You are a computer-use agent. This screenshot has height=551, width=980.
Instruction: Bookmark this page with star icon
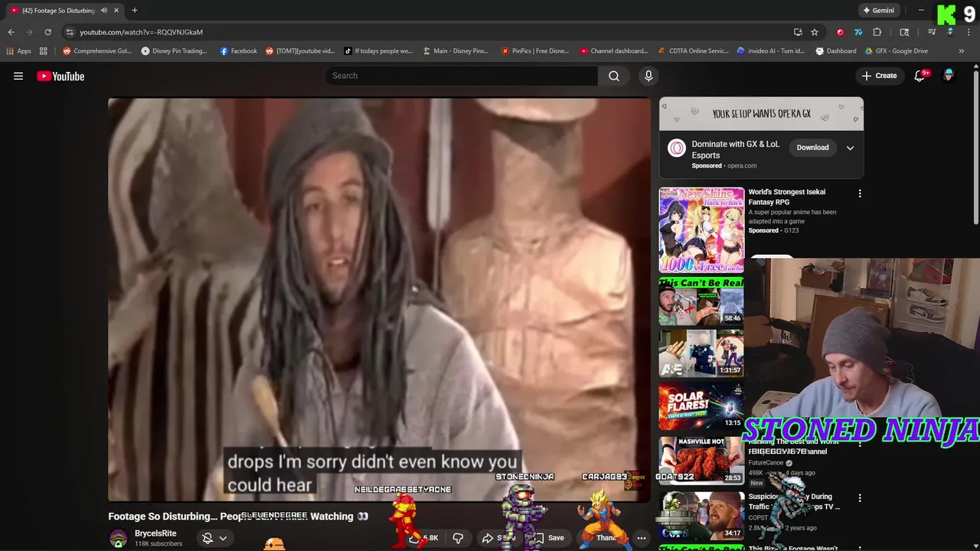point(815,32)
